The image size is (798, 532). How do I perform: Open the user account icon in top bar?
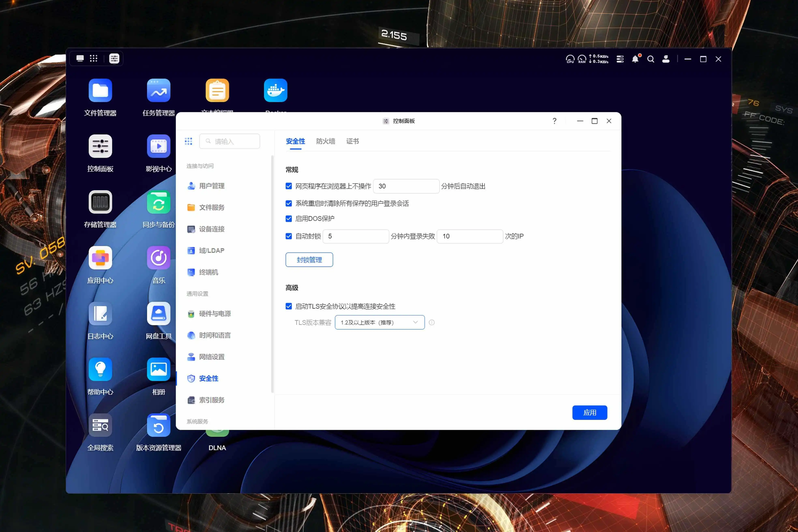point(666,59)
